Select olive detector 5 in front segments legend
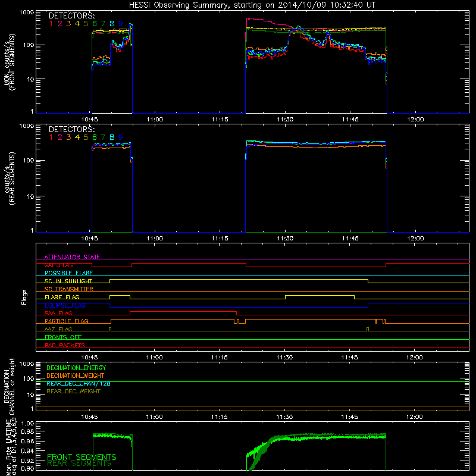 point(86,24)
